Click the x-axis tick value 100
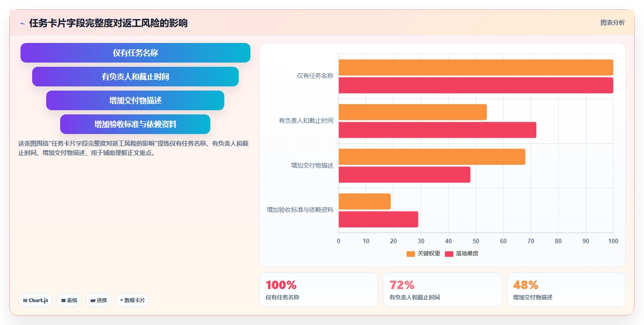The width and height of the screenshot is (644, 325). tap(613, 241)
